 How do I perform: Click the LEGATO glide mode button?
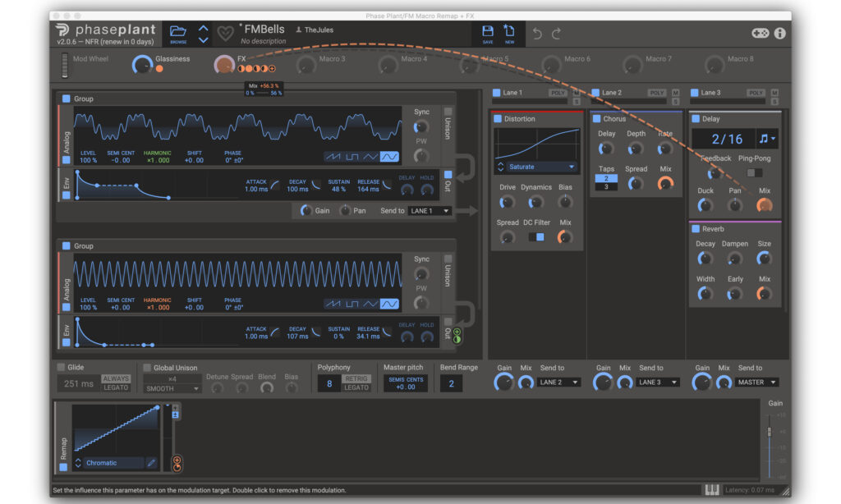pyautogui.click(x=116, y=387)
